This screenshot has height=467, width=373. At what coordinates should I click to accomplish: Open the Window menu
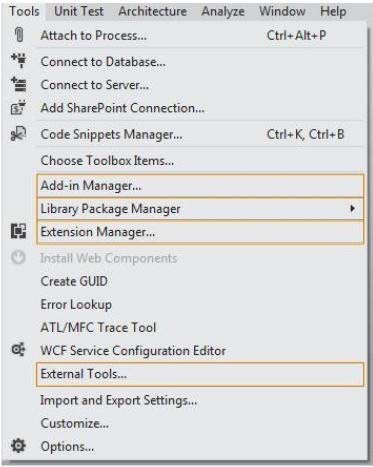pos(282,11)
